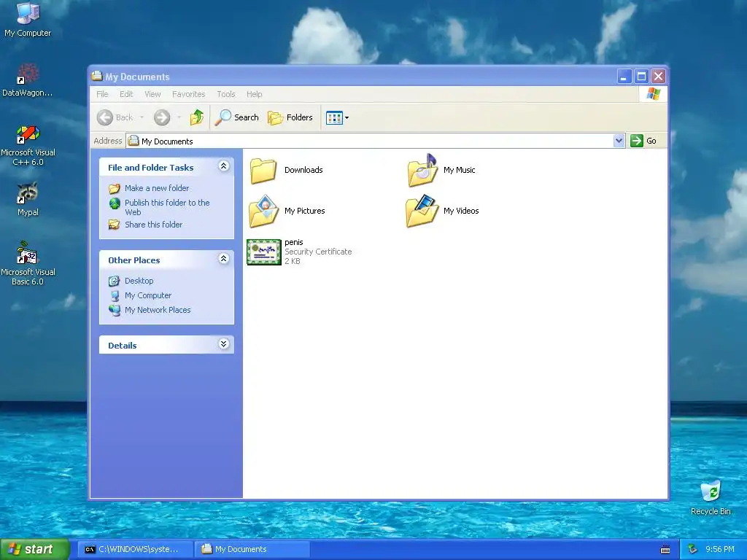The image size is (747, 560).
Task: Select the Security Certificate file icon
Action: (x=264, y=252)
